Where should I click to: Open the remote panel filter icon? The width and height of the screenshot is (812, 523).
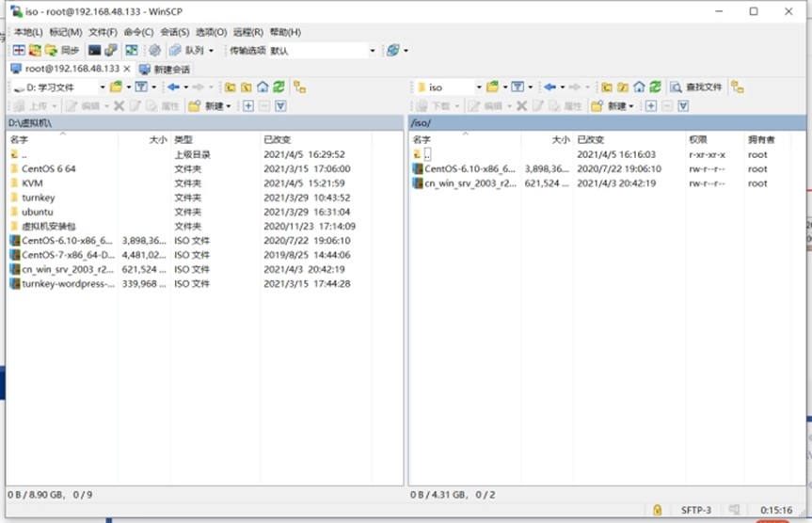pyautogui.click(x=517, y=87)
